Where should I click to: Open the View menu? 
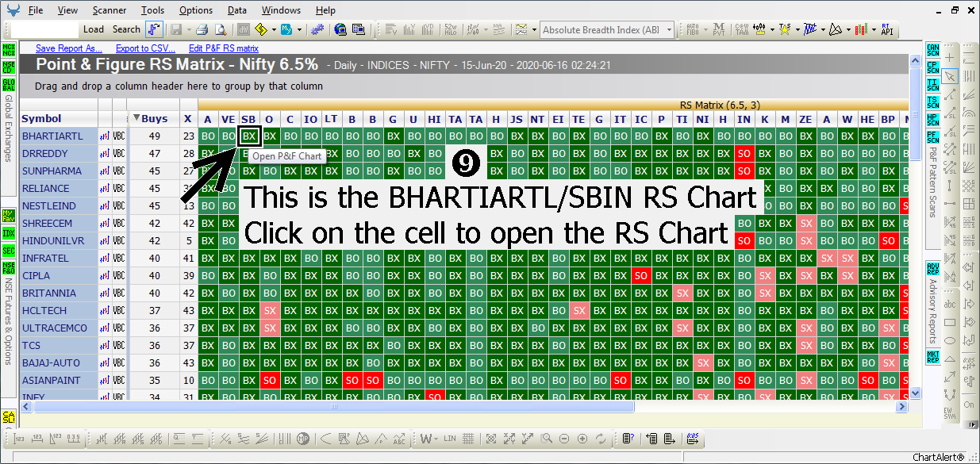(x=68, y=10)
